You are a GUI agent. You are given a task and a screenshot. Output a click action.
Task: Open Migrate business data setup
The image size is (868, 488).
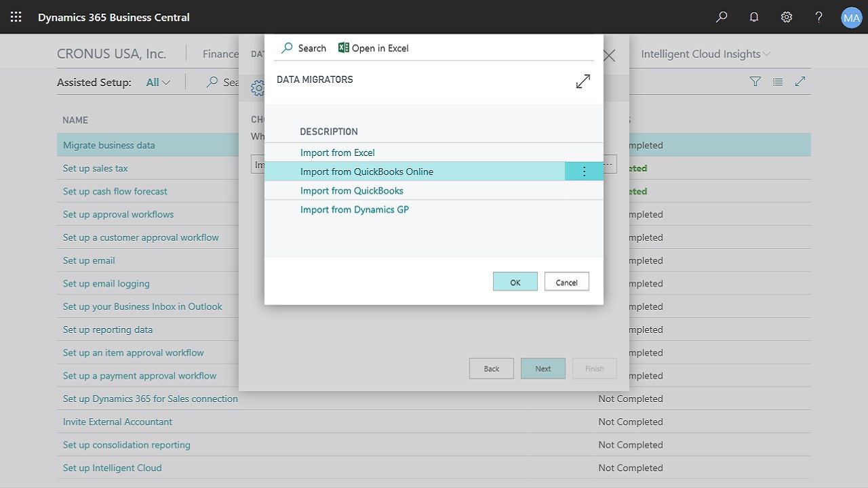109,145
